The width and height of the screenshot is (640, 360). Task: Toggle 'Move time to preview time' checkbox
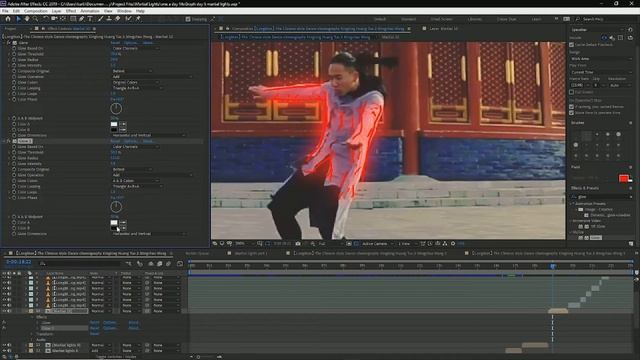[x=571, y=113]
